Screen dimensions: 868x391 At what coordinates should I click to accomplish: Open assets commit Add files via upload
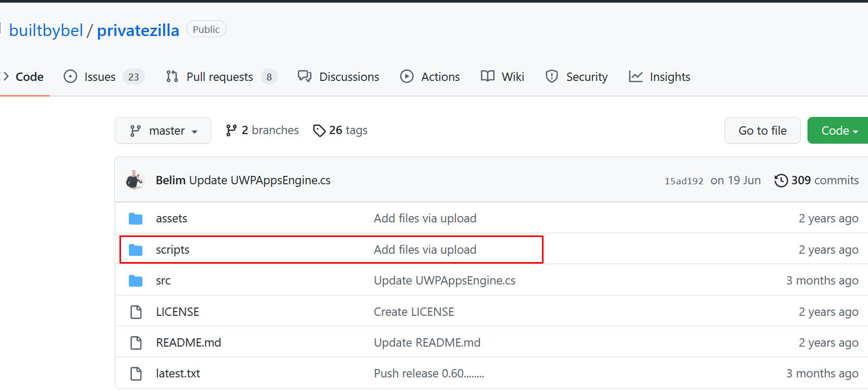pyautogui.click(x=425, y=218)
